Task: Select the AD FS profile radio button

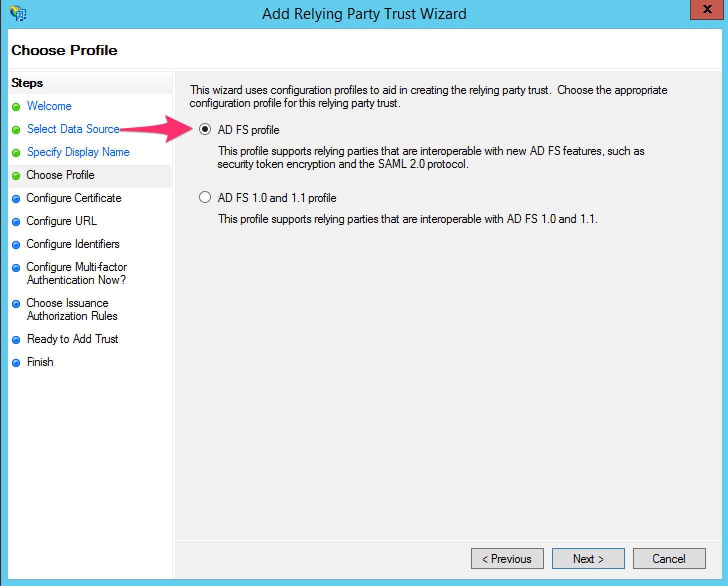Action: tap(205, 129)
